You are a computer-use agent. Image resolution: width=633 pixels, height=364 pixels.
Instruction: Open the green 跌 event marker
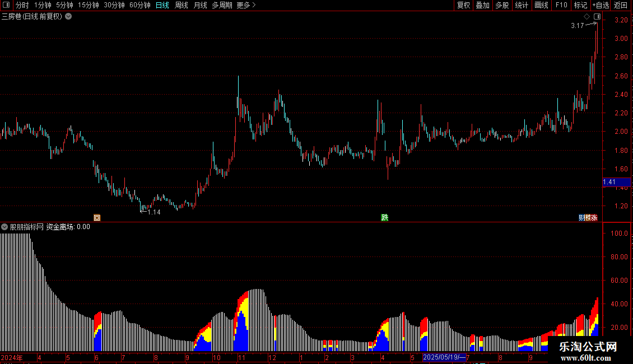click(x=385, y=217)
